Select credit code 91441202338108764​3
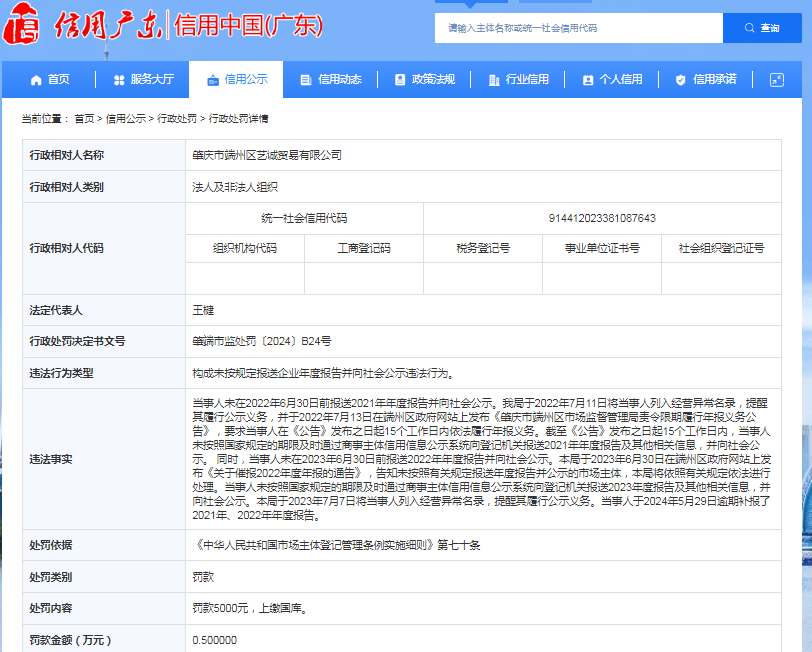Viewport: 812px width, 652px height. tap(602, 218)
